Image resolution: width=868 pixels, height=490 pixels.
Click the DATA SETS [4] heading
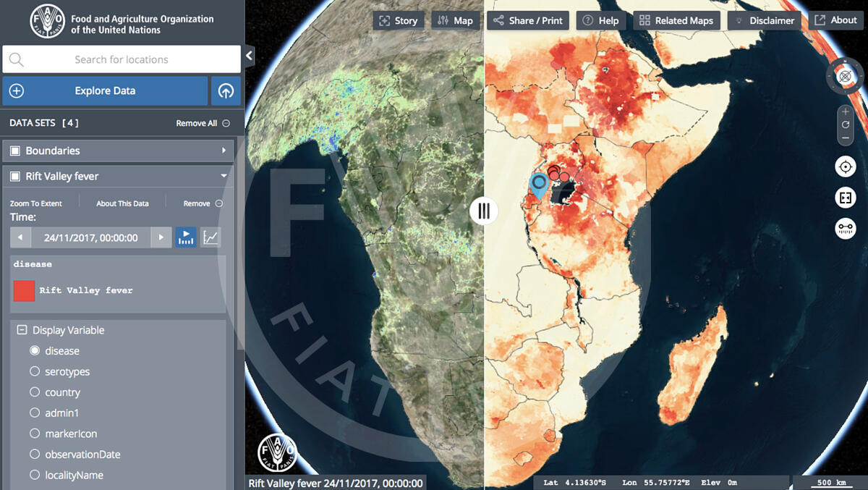[x=44, y=123]
